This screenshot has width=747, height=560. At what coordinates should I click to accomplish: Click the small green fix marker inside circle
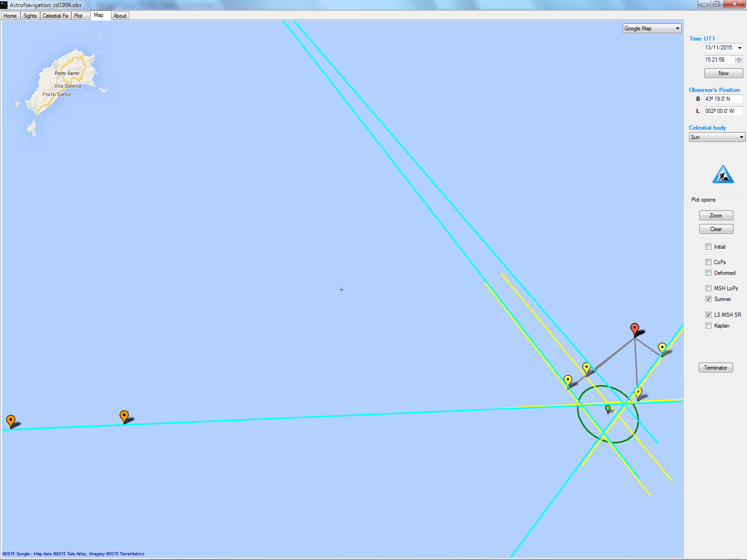click(x=607, y=409)
